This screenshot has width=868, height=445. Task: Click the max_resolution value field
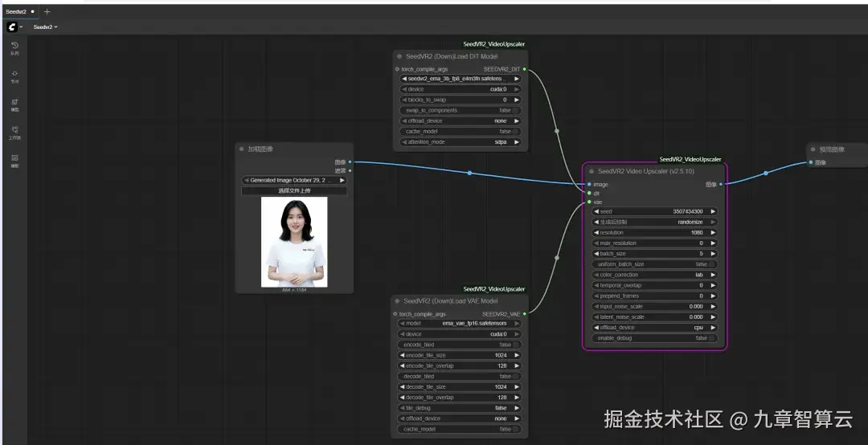coord(655,243)
